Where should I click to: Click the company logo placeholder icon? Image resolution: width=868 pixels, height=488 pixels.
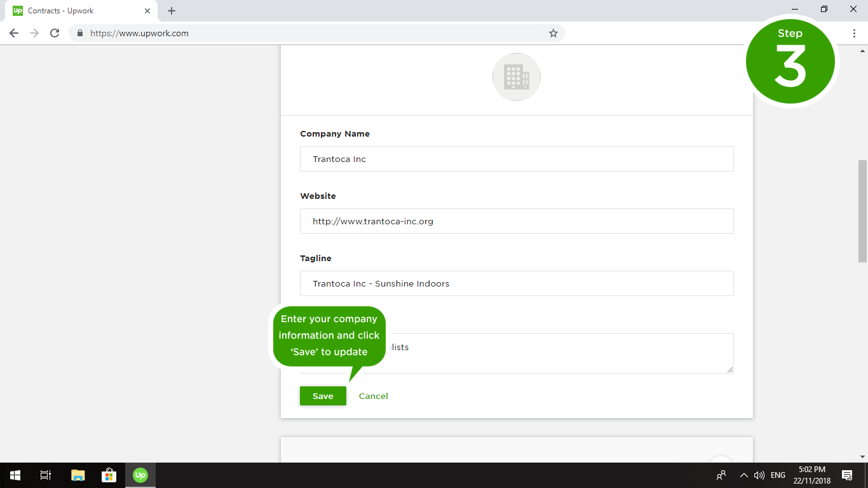pyautogui.click(x=516, y=77)
